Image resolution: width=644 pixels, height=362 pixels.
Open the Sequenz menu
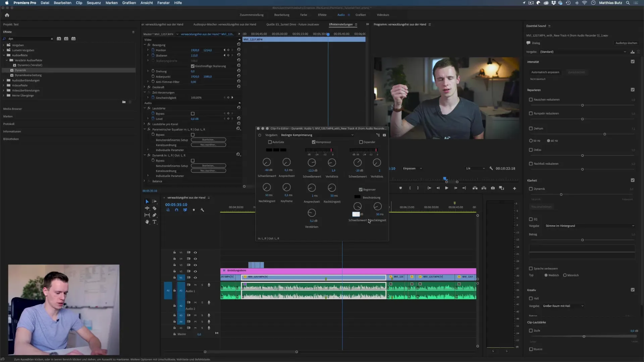[x=94, y=3]
